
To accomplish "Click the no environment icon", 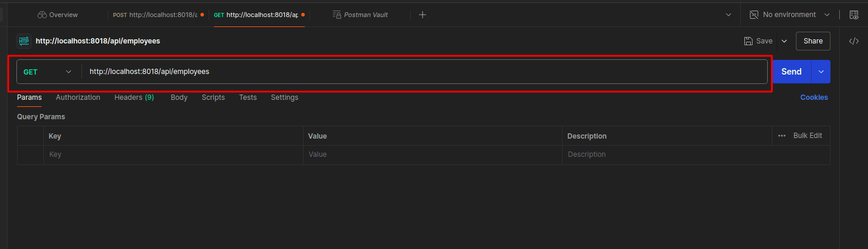I will [x=754, y=15].
